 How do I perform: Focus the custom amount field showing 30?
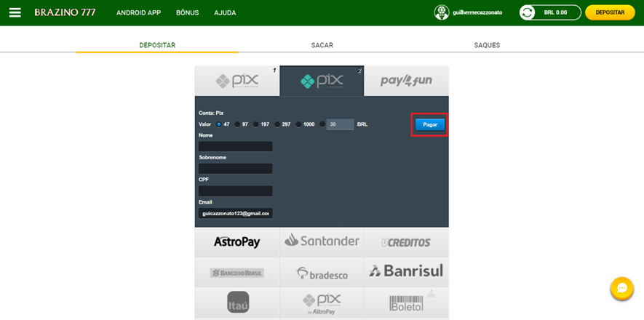coord(340,124)
